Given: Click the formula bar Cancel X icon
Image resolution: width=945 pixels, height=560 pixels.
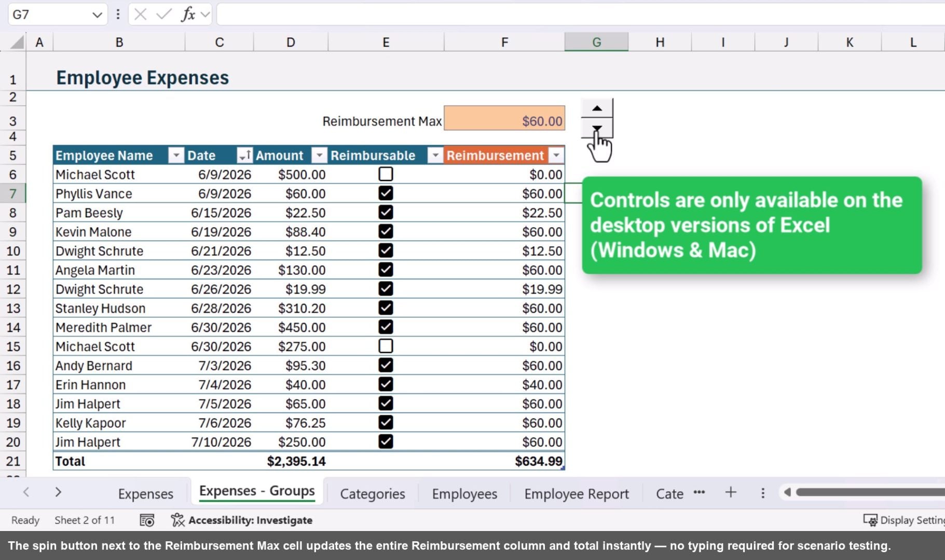Looking at the screenshot, I should (140, 15).
